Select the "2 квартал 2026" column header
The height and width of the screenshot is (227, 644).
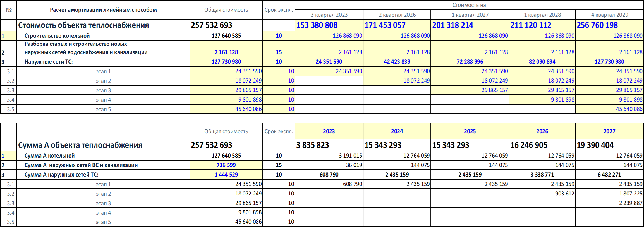coord(397,15)
